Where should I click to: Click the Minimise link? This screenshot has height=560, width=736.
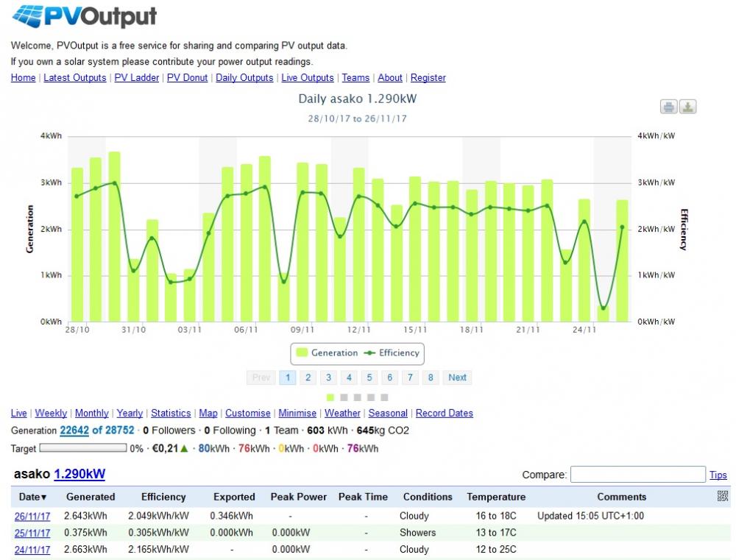(x=297, y=413)
